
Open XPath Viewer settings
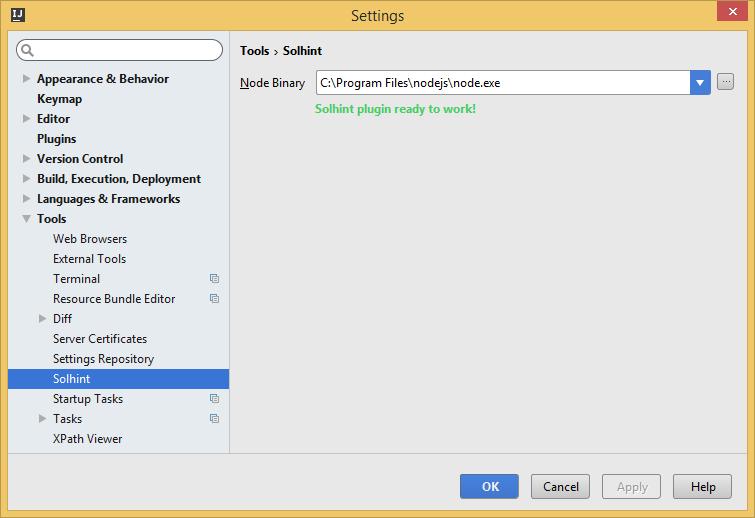tap(88, 439)
